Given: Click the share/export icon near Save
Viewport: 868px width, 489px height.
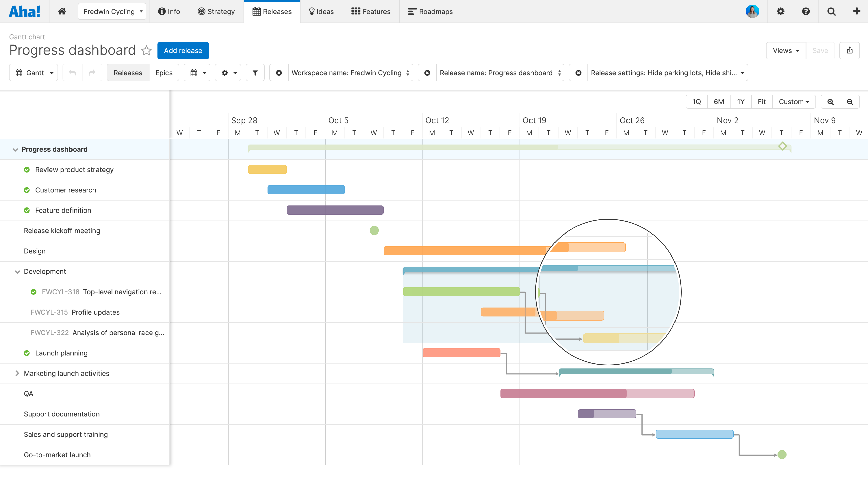Looking at the screenshot, I should 850,51.
